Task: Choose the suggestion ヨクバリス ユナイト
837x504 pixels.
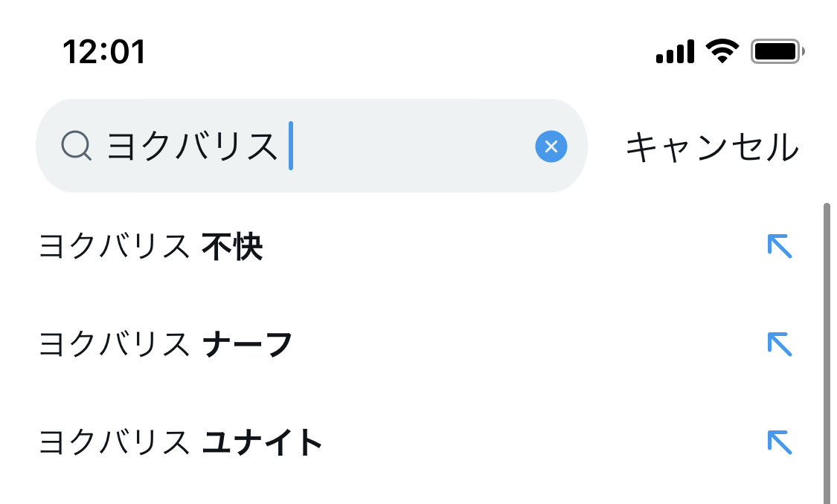Action: [x=180, y=442]
